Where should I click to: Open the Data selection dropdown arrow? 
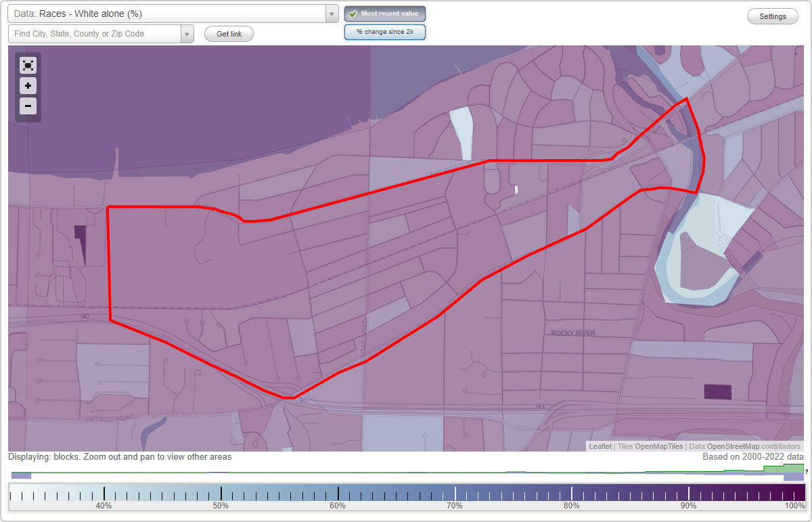(332, 14)
